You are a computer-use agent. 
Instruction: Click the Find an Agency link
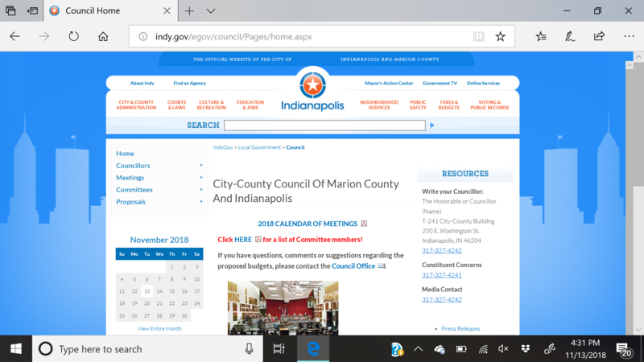click(x=189, y=84)
